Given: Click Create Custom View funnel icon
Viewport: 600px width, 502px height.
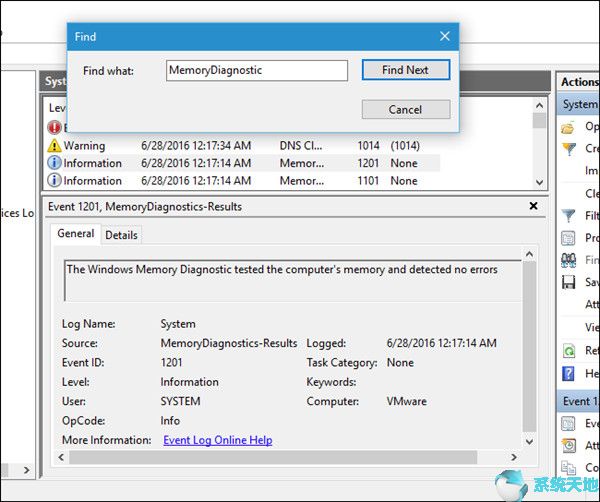Looking at the screenshot, I should tap(569, 148).
